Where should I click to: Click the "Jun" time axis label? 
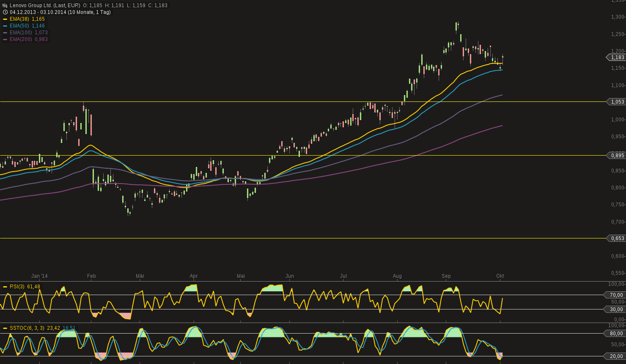tap(290, 276)
